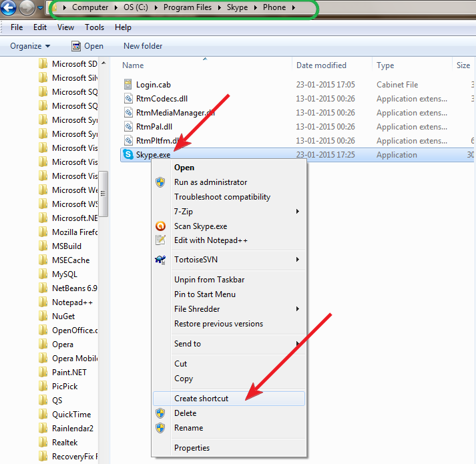Click the NuGet folder icon

point(43,316)
